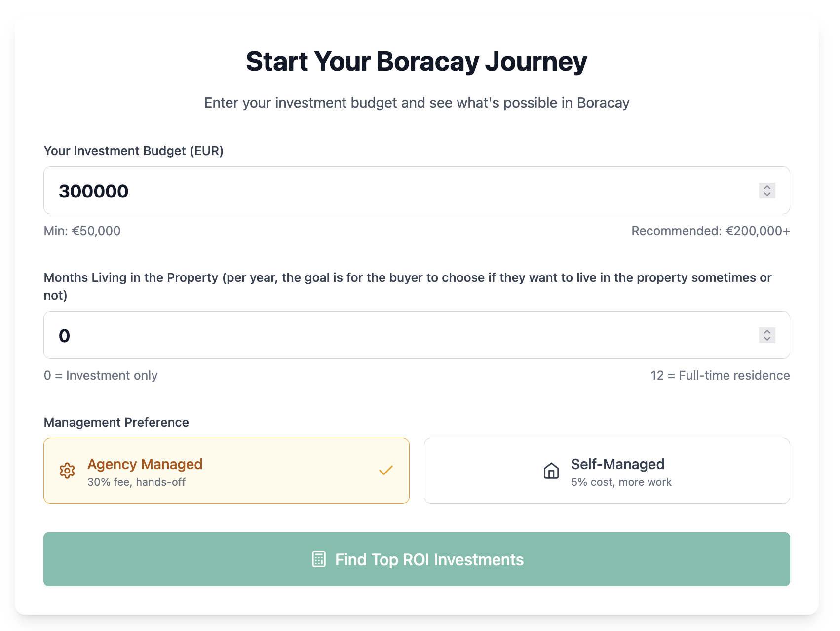Click the orange checkmark on Agency Managed
The width and height of the screenshot is (840, 631).
click(x=385, y=471)
